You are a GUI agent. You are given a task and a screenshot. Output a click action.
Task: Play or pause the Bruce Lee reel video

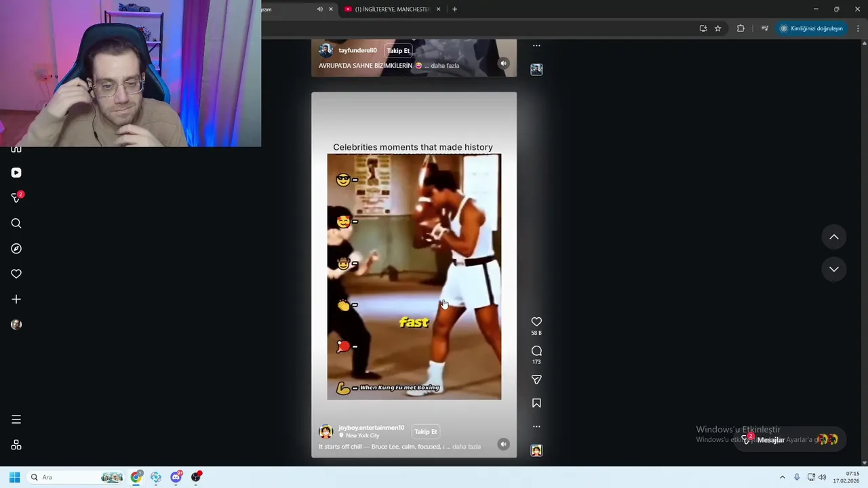414,274
